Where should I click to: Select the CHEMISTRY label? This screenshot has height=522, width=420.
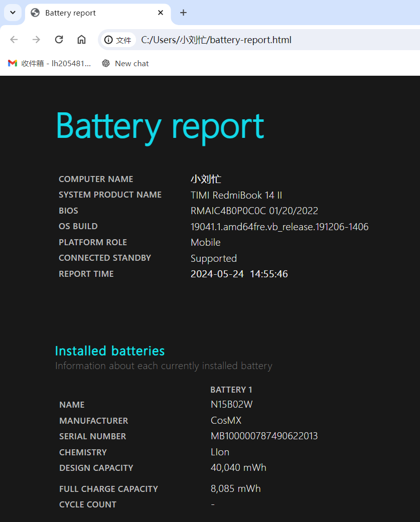pyautogui.click(x=83, y=452)
